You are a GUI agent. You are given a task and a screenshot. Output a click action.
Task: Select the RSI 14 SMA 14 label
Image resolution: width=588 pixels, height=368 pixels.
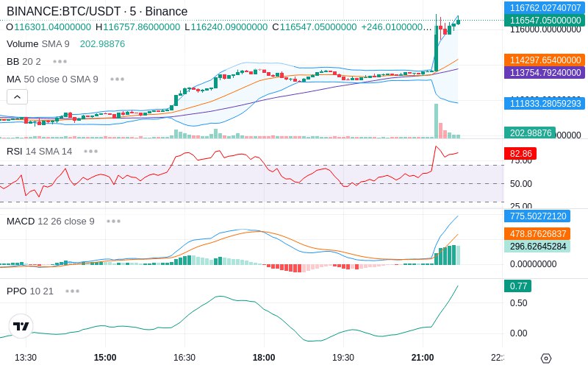40,152
